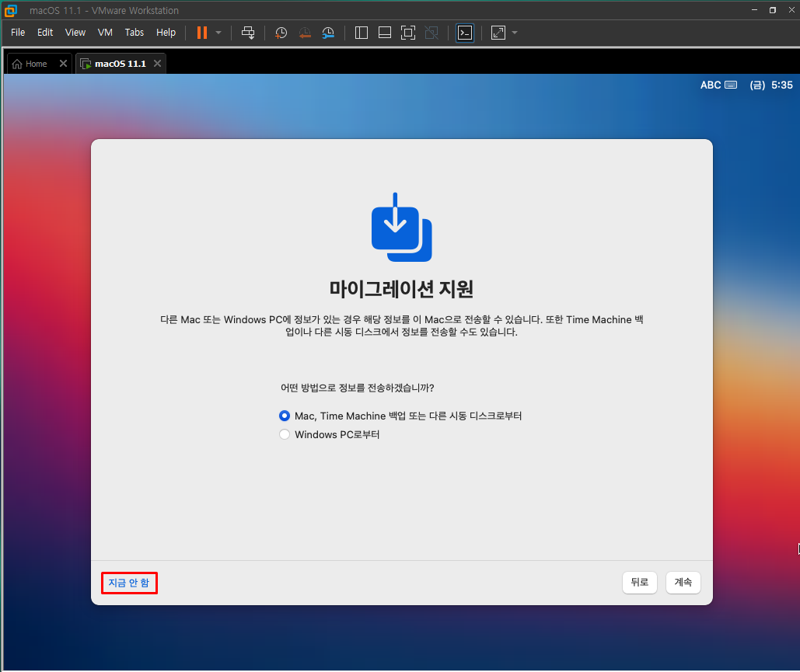The width and height of the screenshot is (800, 672).
Task: Open the power options dropdown arrow
Action: coord(218,33)
